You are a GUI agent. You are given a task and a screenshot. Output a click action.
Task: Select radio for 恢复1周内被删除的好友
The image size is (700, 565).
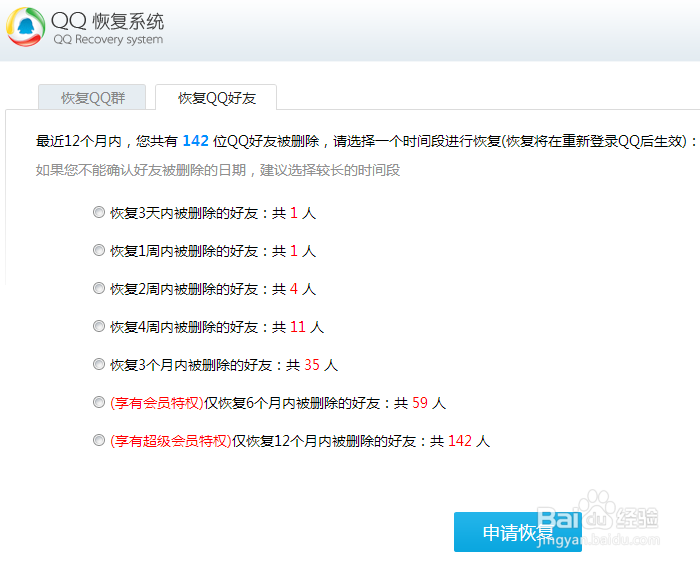(x=99, y=250)
